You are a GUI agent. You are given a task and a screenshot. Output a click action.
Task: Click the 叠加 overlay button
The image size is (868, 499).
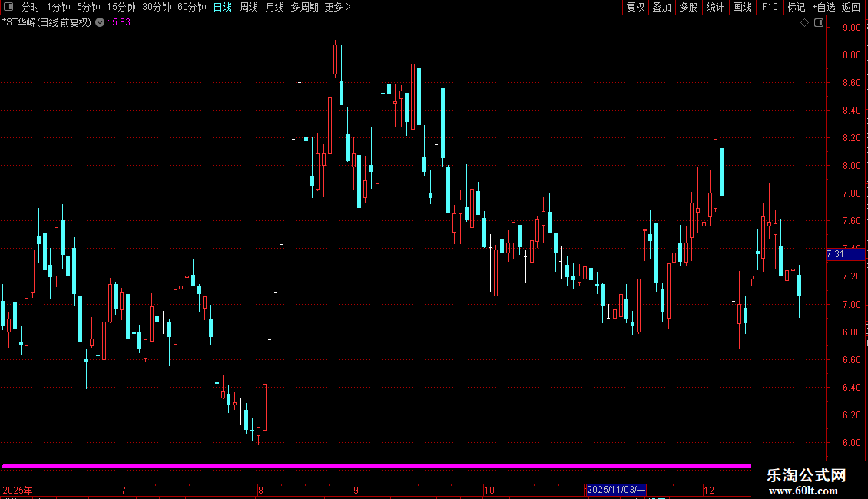point(661,7)
